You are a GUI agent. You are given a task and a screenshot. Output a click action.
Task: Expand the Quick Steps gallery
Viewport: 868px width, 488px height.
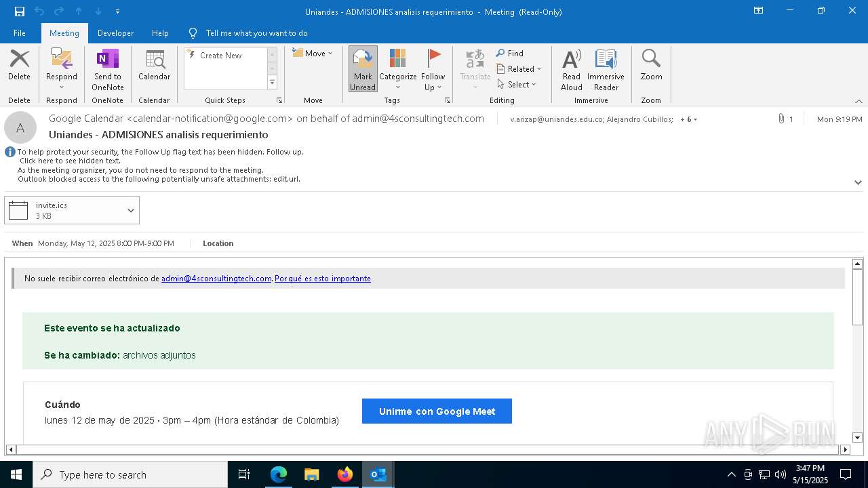(x=272, y=83)
